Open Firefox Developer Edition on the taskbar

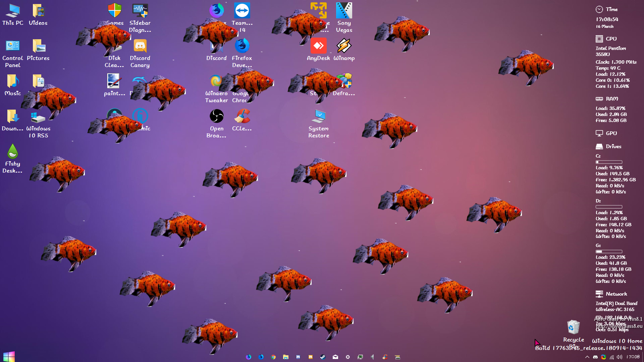[x=261, y=357]
